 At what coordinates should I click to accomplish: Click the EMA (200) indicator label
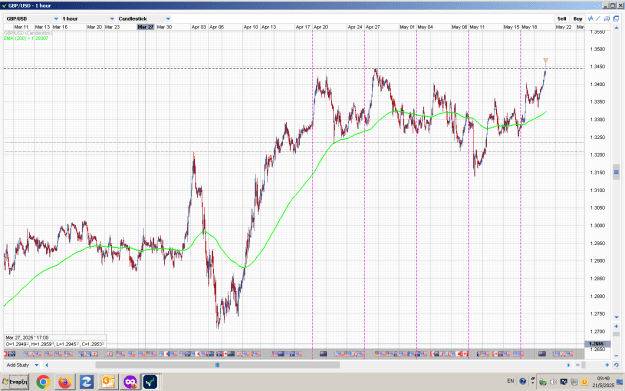point(26,38)
